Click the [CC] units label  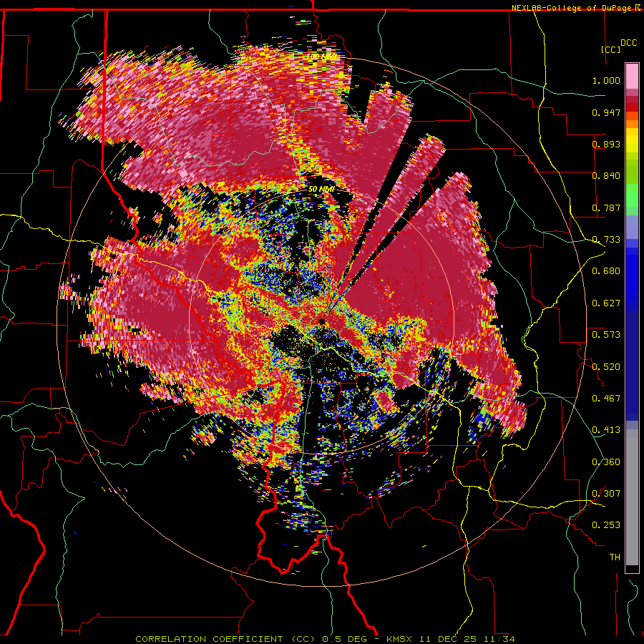611,49
